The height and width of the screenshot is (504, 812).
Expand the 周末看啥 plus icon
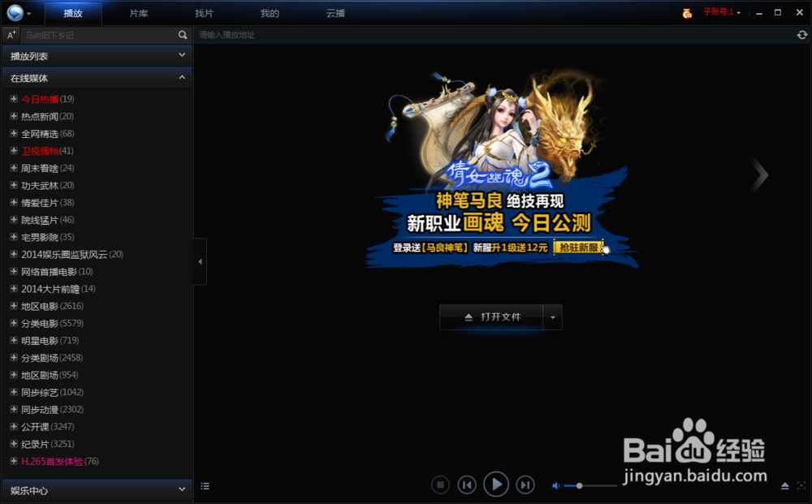pyautogui.click(x=14, y=168)
